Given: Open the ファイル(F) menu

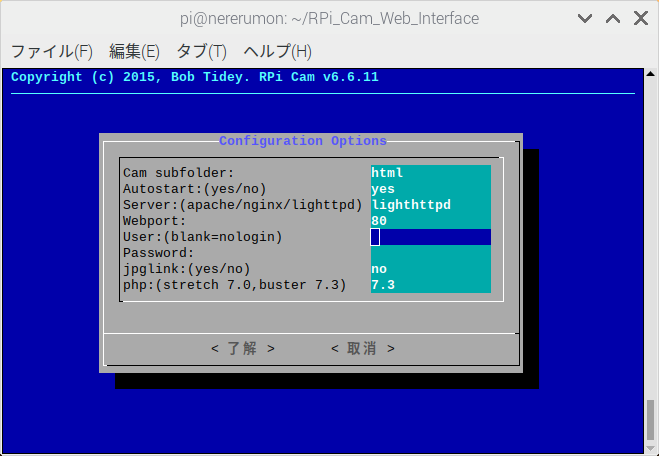Looking at the screenshot, I should (52, 51).
